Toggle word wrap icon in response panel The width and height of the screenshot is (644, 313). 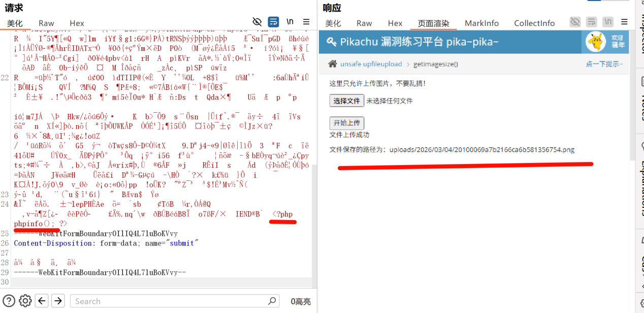click(x=591, y=22)
